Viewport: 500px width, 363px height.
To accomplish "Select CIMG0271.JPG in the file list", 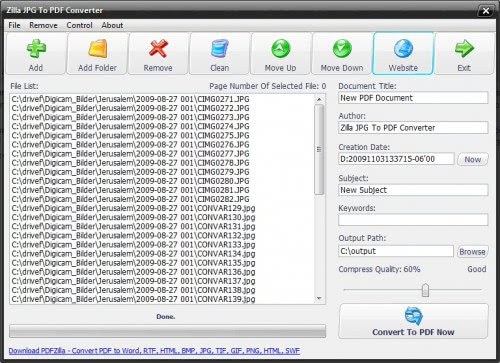I will click(x=130, y=99).
